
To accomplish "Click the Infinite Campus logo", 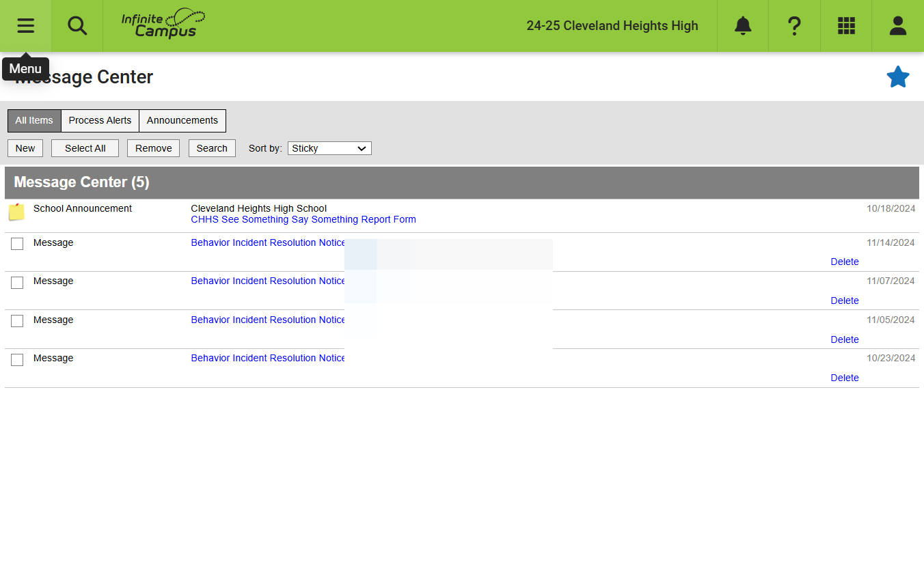I will pos(163,24).
